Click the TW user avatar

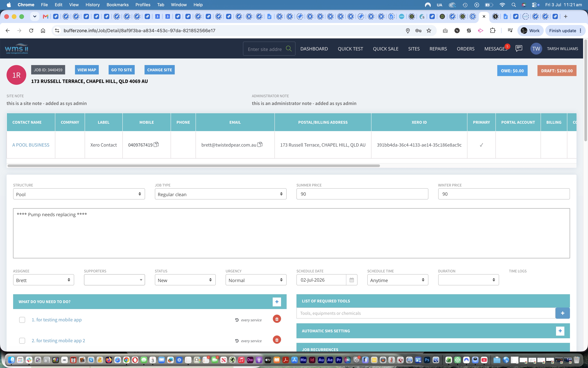536,49
